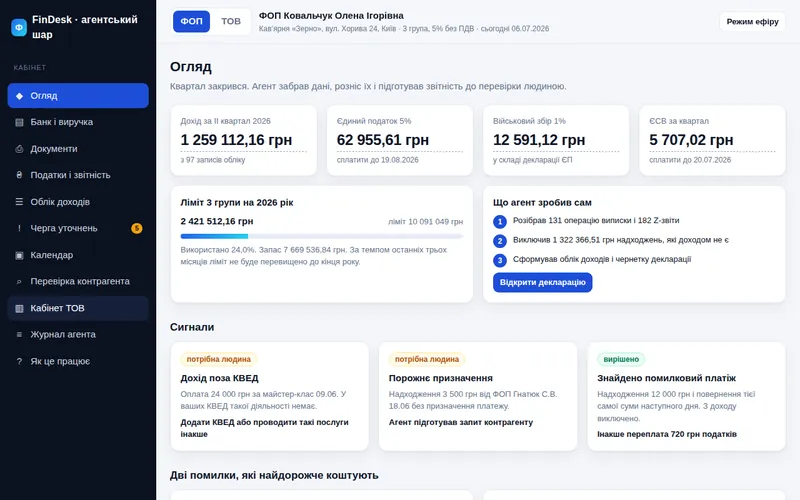Click сплатити до 20.07.2026 text
This screenshot has height=500, width=800.
click(690, 160)
